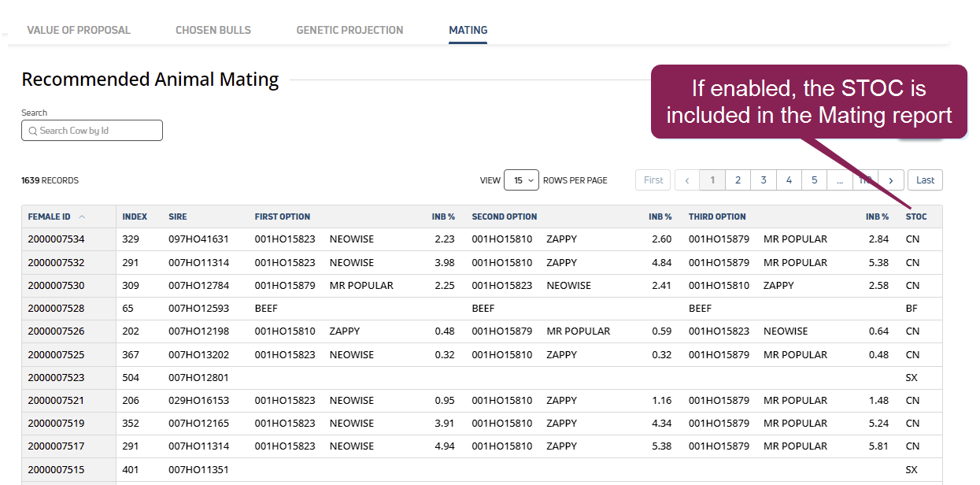980x485 pixels.
Task: Click the pagination ellipsis button
Action: (x=840, y=180)
